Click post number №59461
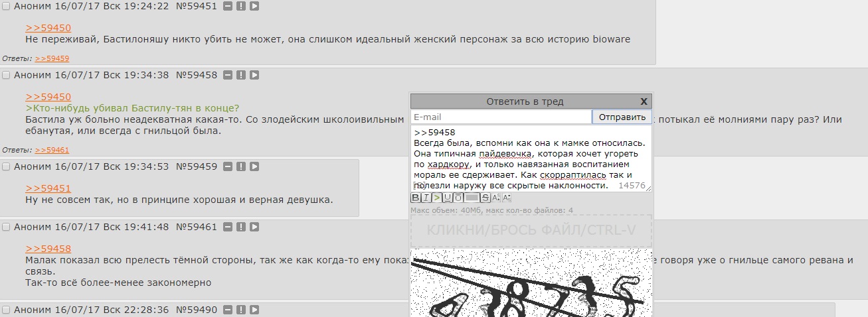Image resolution: width=868 pixels, height=317 pixels. click(197, 227)
